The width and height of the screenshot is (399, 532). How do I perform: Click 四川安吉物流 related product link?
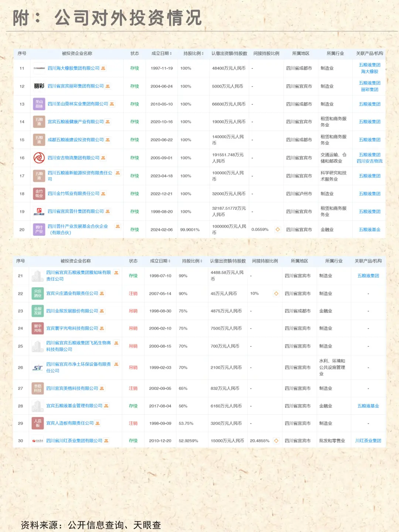point(369,161)
